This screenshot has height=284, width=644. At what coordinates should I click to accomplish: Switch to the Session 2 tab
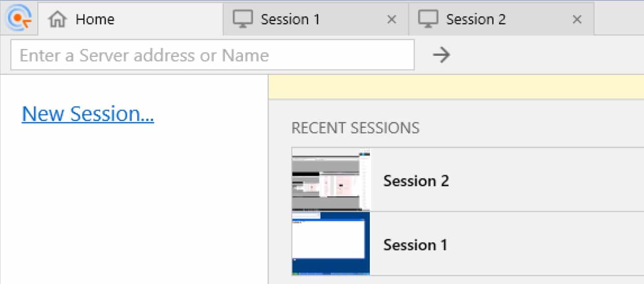click(x=502, y=19)
